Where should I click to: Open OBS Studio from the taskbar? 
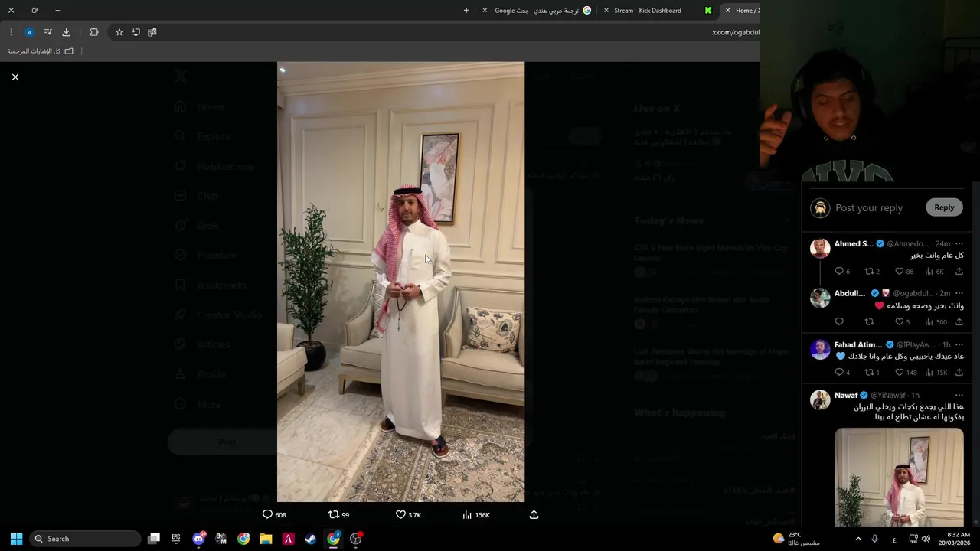[355, 539]
